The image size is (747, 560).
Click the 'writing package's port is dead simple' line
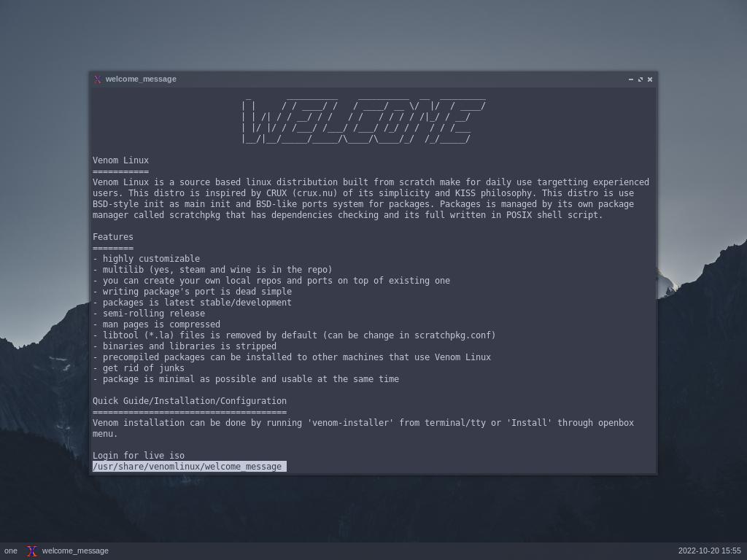tap(192, 292)
